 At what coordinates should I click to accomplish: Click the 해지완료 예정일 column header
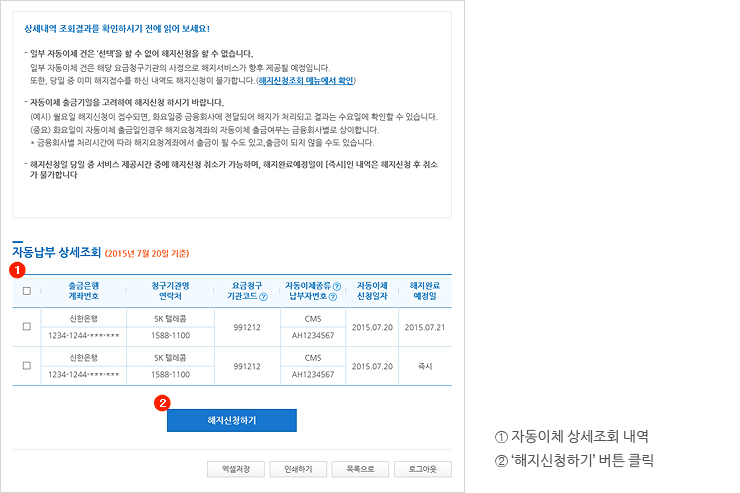click(424, 291)
